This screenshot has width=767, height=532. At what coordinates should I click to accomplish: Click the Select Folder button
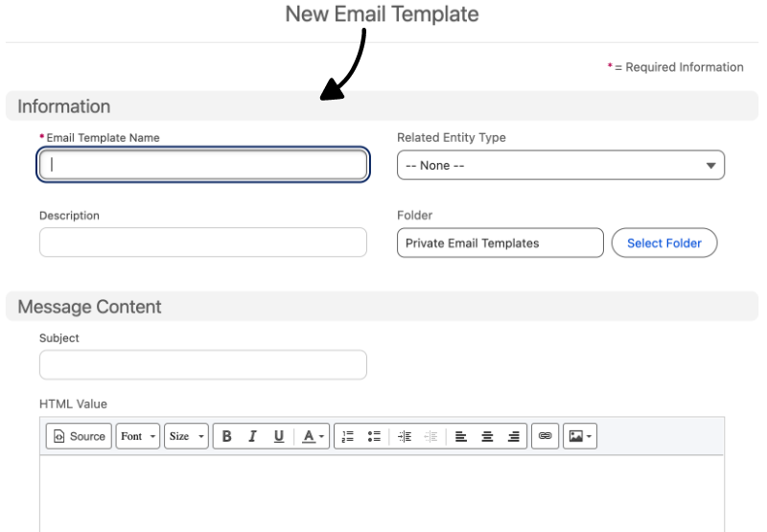pos(664,243)
